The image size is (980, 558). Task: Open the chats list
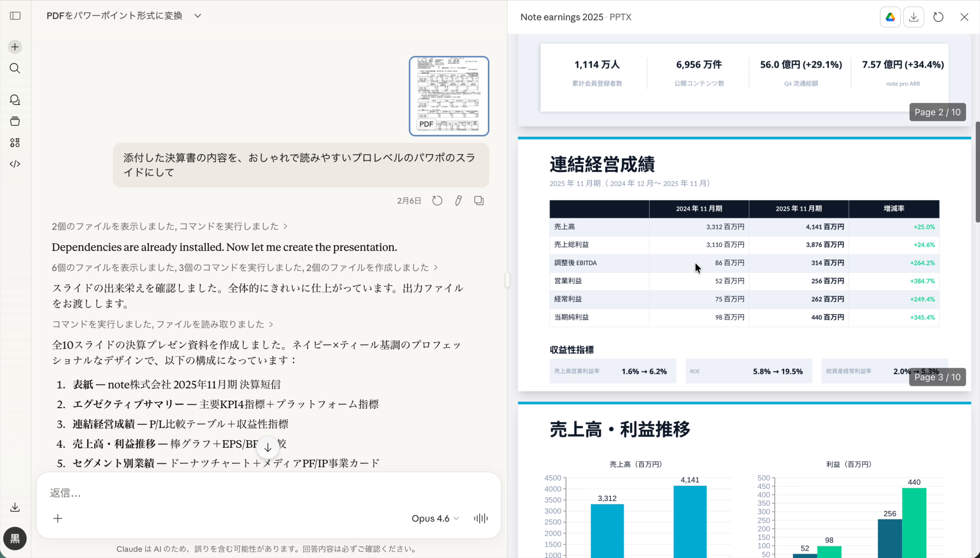(15, 100)
